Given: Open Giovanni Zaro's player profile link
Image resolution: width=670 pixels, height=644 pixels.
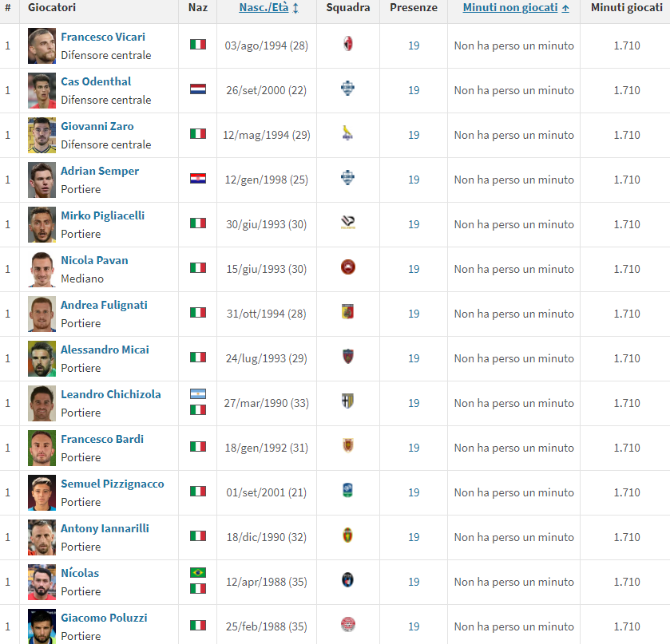Looking at the screenshot, I should click(97, 126).
